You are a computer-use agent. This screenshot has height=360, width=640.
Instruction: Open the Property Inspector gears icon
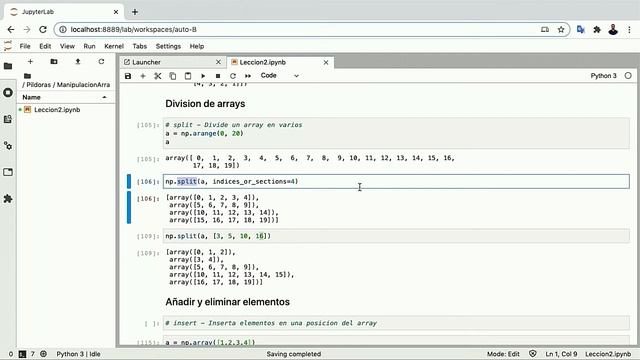[x=8, y=146]
